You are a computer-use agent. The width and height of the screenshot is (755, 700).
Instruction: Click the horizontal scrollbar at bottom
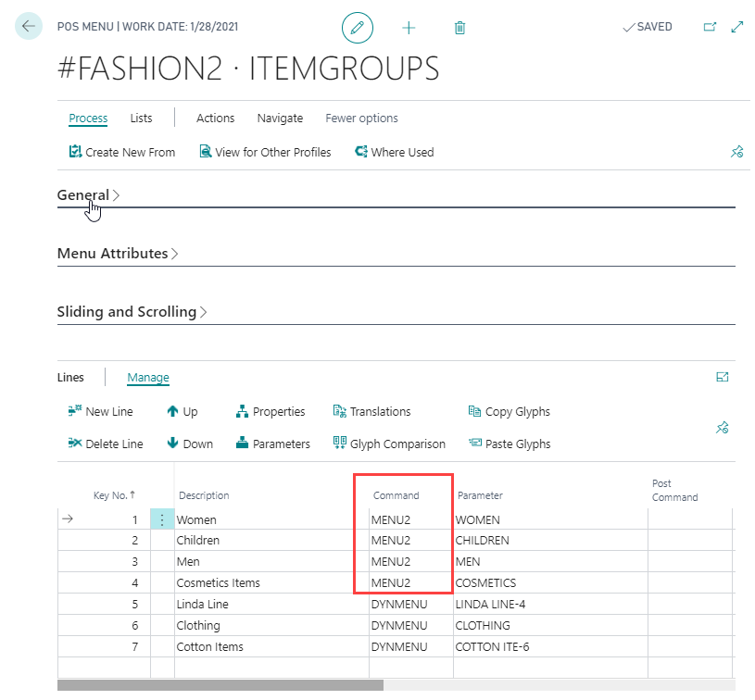pos(220,685)
